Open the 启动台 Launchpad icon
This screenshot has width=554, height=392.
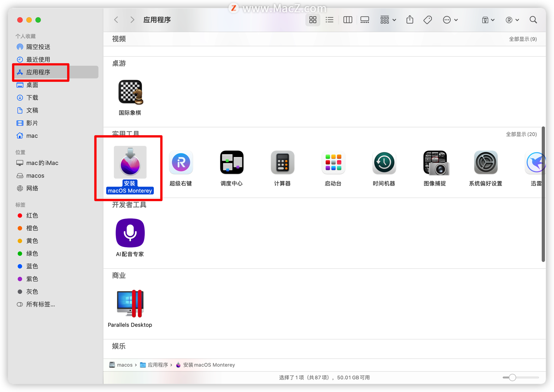[333, 162]
